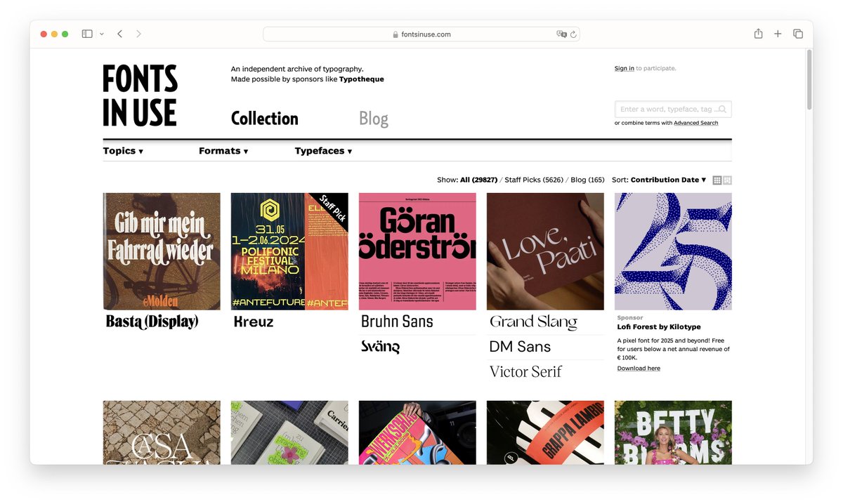843x504 pixels.
Task: Expand the Typefaces filter menu
Action: 322,150
